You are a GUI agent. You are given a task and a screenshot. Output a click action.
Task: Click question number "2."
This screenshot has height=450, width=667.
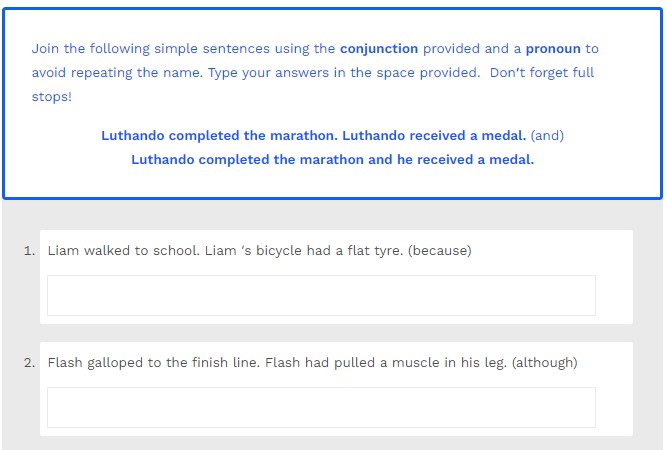click(30, 362)
